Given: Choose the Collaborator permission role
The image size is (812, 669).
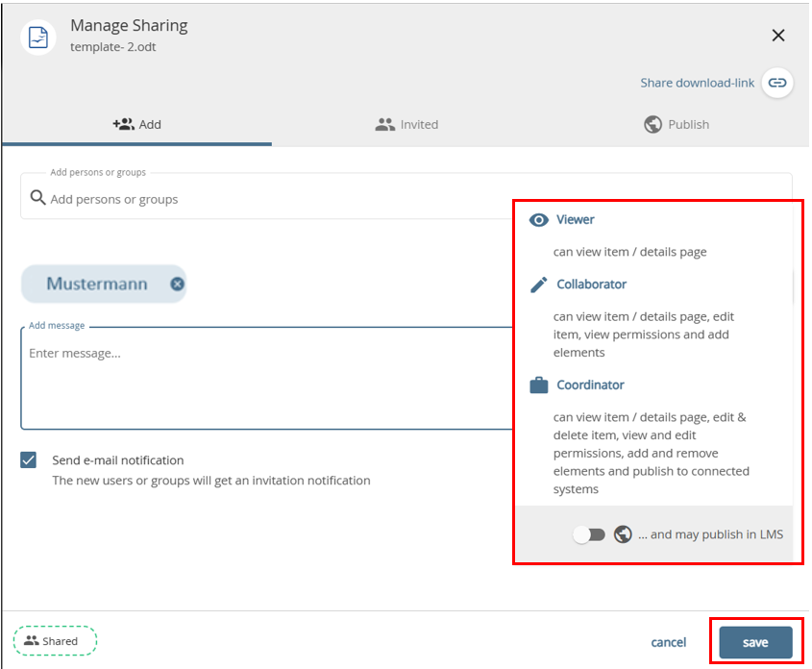Looking at the screenshot, I should click(x=591, y=285).
